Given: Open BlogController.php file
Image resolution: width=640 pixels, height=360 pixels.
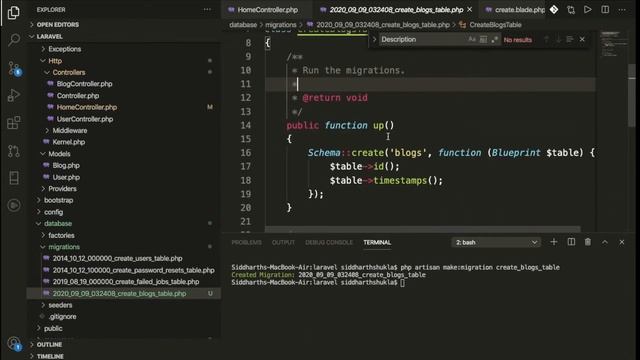Looking at the screenshot, I should coord(84,84).
